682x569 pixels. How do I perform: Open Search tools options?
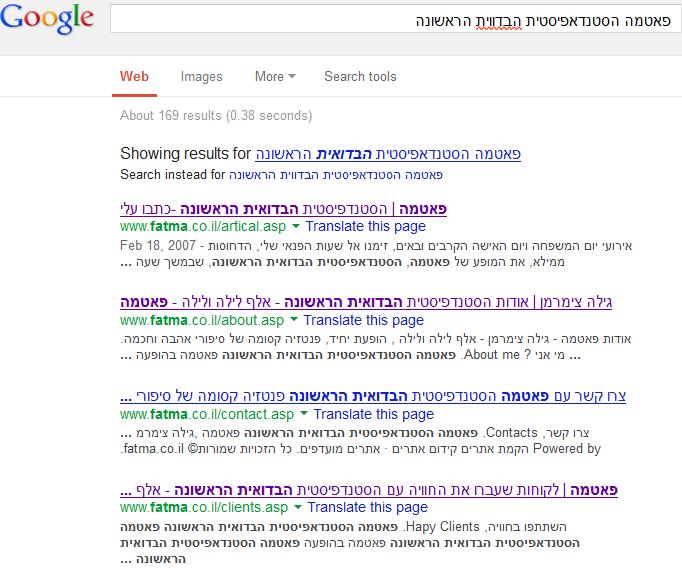(x=360, y=76)
